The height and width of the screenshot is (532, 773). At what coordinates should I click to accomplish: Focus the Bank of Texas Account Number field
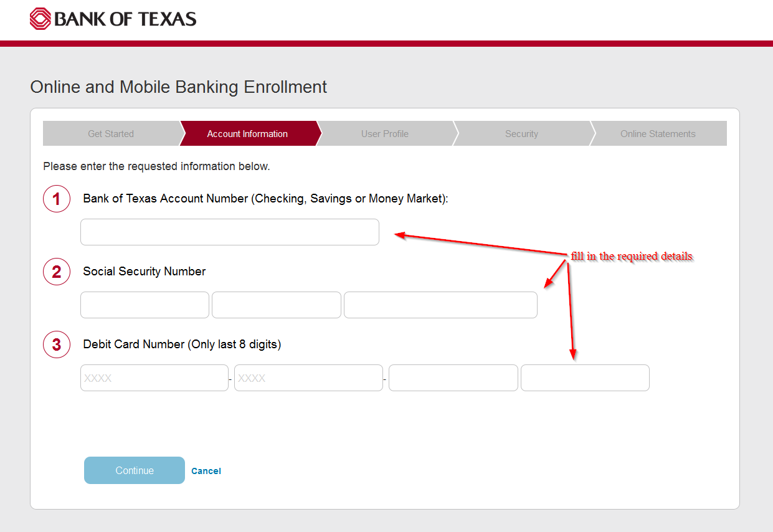(x=230, y=232)
